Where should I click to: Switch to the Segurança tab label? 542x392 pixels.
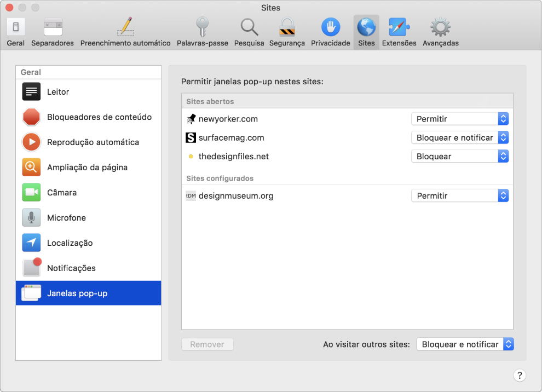coord(287,43)
